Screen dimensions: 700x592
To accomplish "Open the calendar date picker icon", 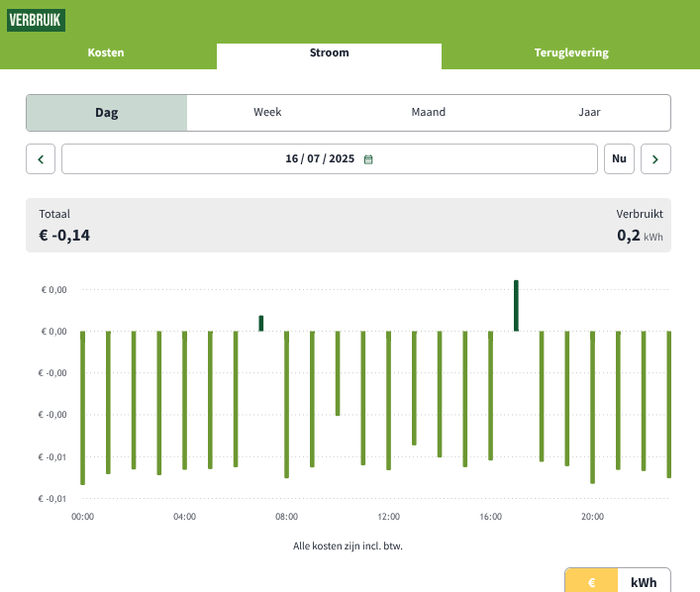I will (x=368, y=159).
